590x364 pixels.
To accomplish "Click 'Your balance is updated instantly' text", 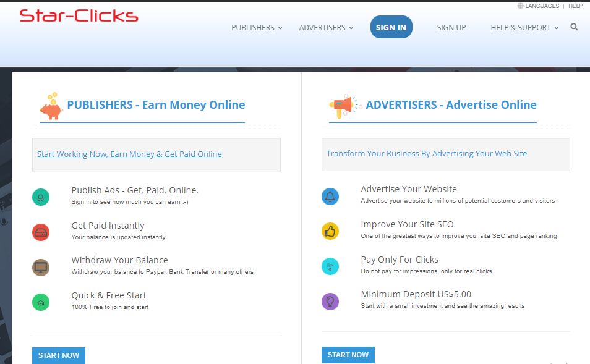I will (x=119, y=237).
